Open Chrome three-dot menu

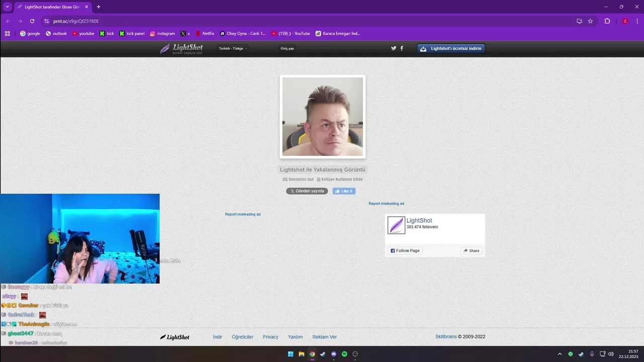pos(636,21)
